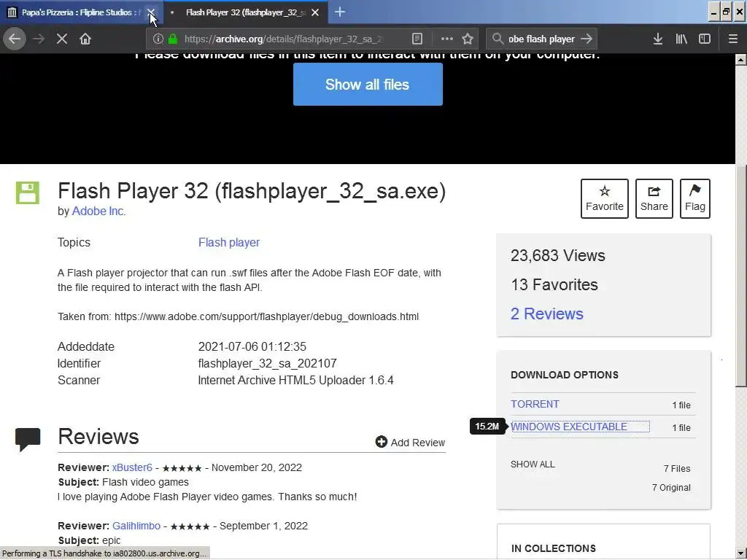Open the Firefox hamburger menu
This screenshot has width=747, height=560.
[733, 39]
